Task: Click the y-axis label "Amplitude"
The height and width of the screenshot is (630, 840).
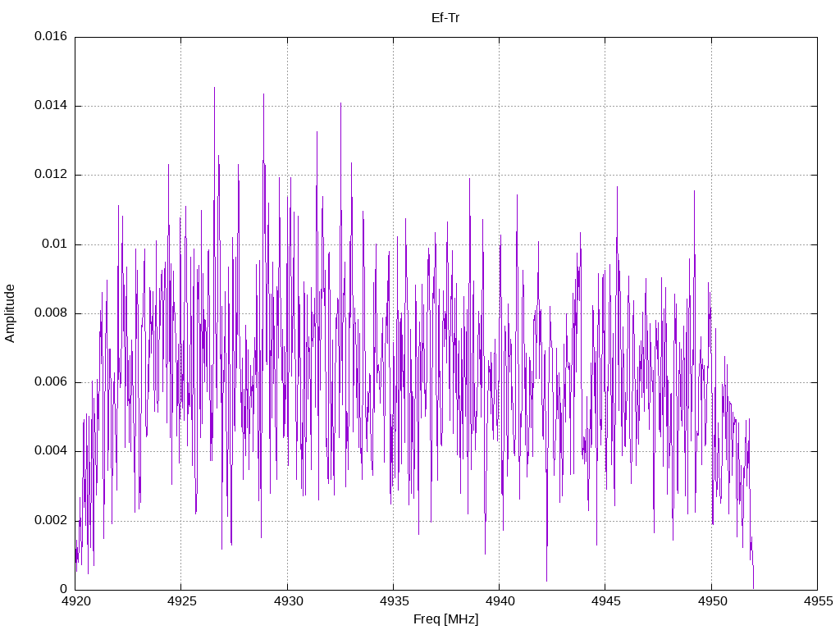Action: click(10, 313)
